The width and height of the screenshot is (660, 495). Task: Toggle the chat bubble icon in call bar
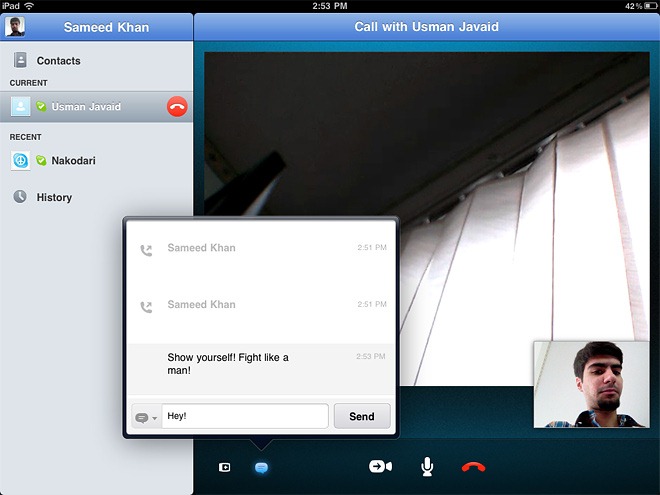click(261, 468)
